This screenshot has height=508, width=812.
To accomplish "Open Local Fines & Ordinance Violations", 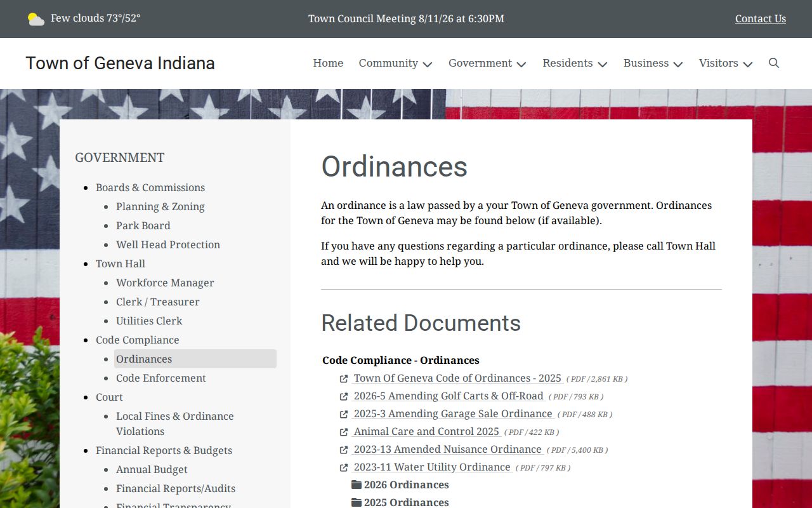I will [x=175, y=424].
